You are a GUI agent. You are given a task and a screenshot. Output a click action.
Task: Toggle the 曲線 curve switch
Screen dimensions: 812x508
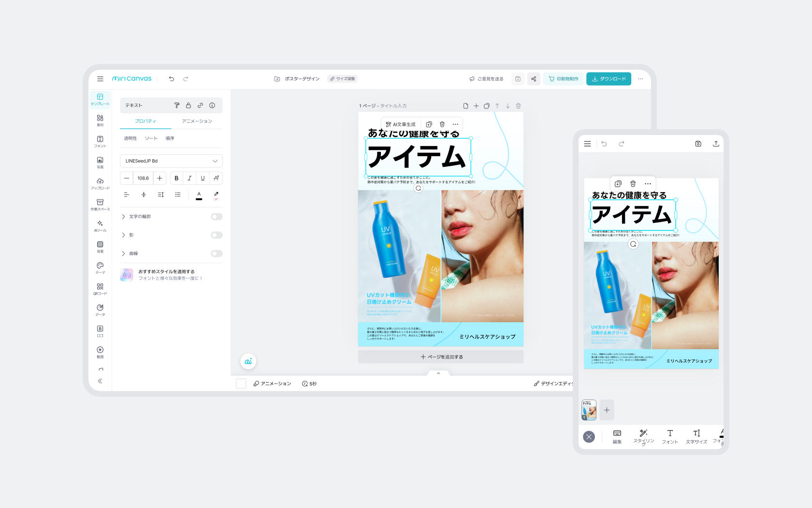point(217,254)
